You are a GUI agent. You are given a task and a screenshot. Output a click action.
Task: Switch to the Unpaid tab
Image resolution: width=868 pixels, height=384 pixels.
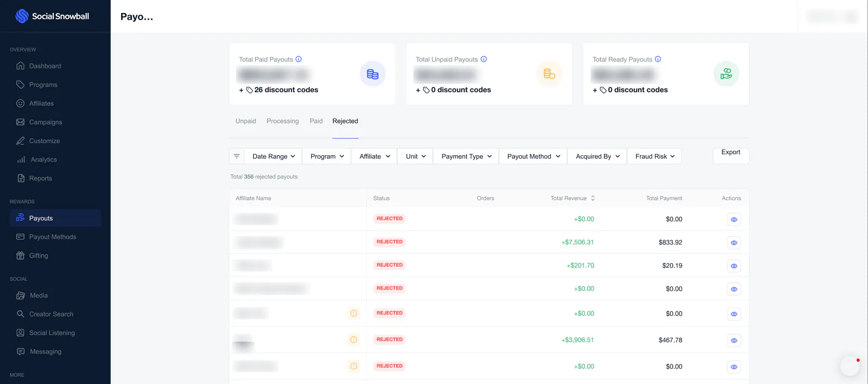coord(246,121)
